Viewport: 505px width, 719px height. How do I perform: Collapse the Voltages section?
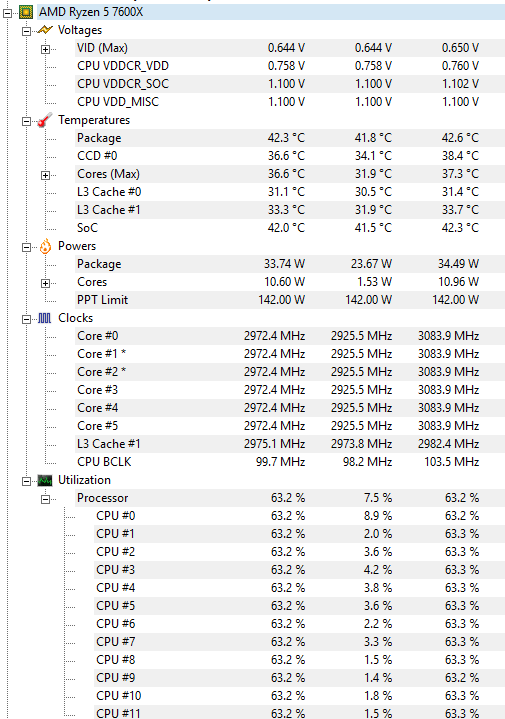click(27, 31)
